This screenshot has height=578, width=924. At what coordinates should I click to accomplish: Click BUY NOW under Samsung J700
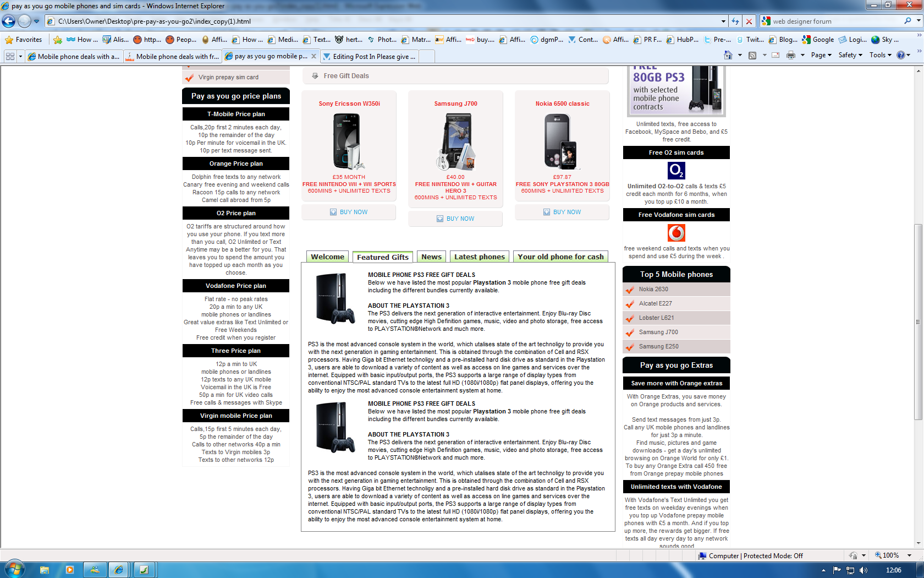[455, 219]
